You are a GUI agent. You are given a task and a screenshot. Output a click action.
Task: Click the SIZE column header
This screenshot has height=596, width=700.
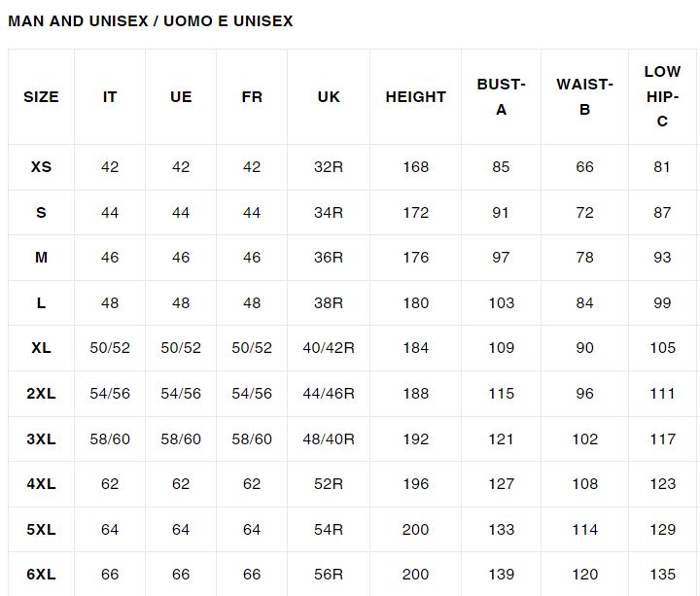41,97
